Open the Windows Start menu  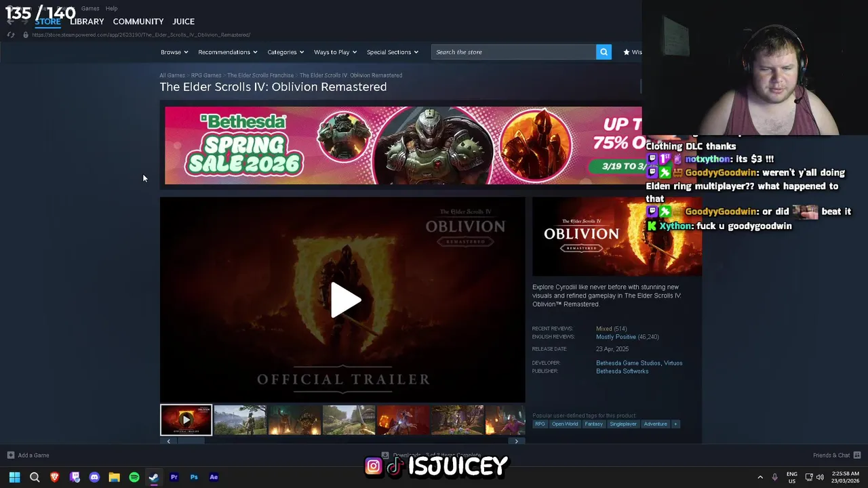pyautogui.click(x=14, y=477)
